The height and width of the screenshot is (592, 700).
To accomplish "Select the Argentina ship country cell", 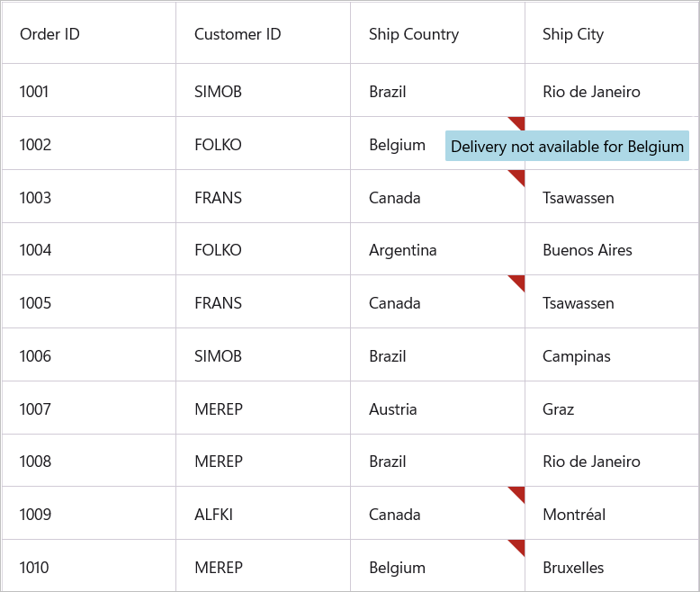I will pyautogui.click(x=403, y=250).
